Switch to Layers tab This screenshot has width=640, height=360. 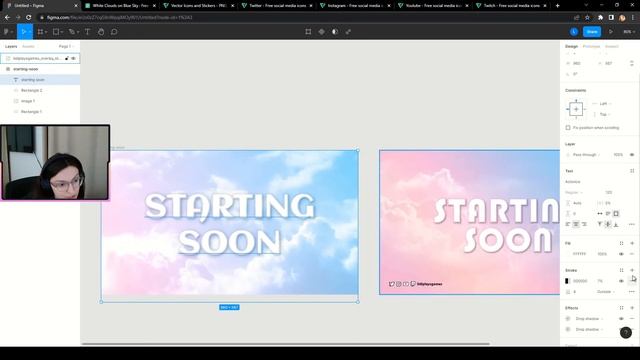[11, 47]
